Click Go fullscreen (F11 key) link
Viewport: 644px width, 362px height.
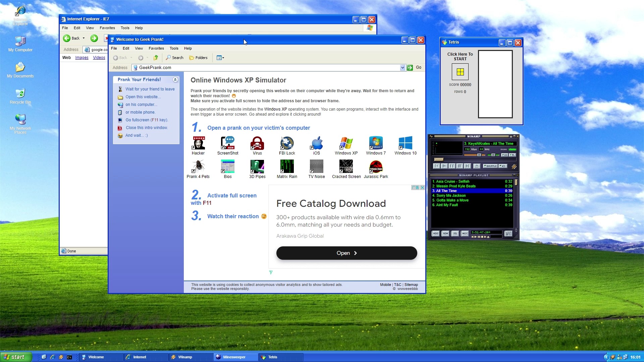click(147, 120)
